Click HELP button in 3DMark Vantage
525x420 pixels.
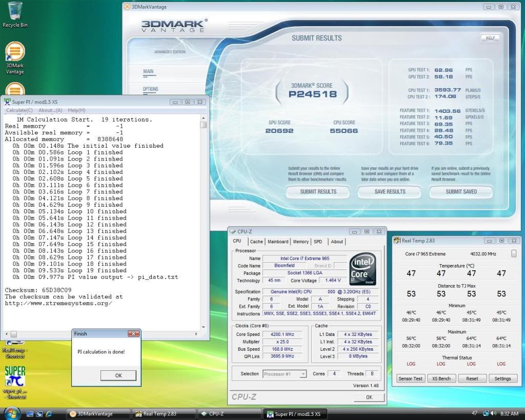click(x=490, y=38)
